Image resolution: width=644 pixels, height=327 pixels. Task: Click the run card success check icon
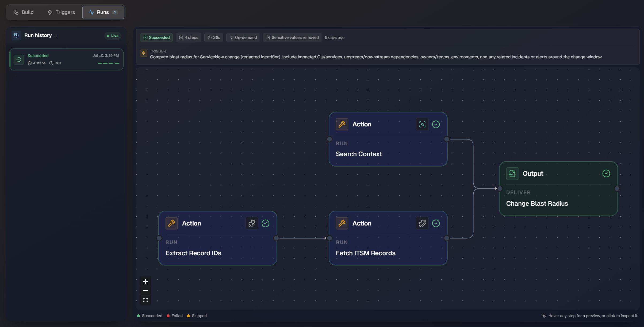(x=19, y=59)
